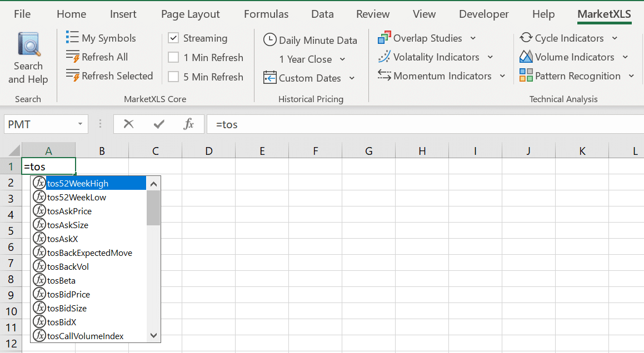Cancel formula entry with the X icon

128,124
